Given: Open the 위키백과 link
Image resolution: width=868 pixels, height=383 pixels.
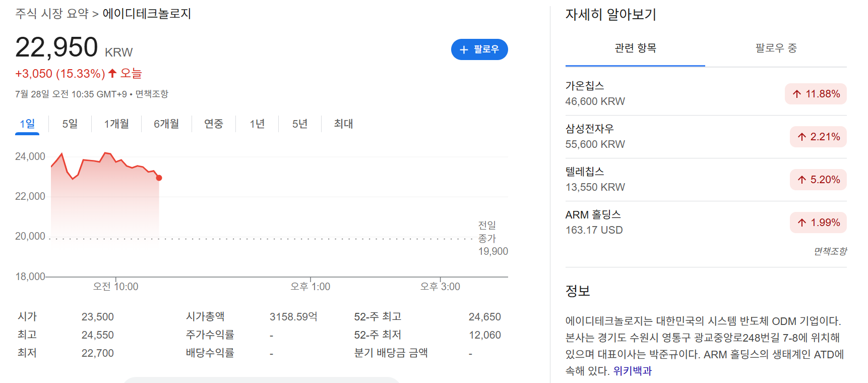Looking at the screenshot, I should pyautogui.click(x=632, y=371).
